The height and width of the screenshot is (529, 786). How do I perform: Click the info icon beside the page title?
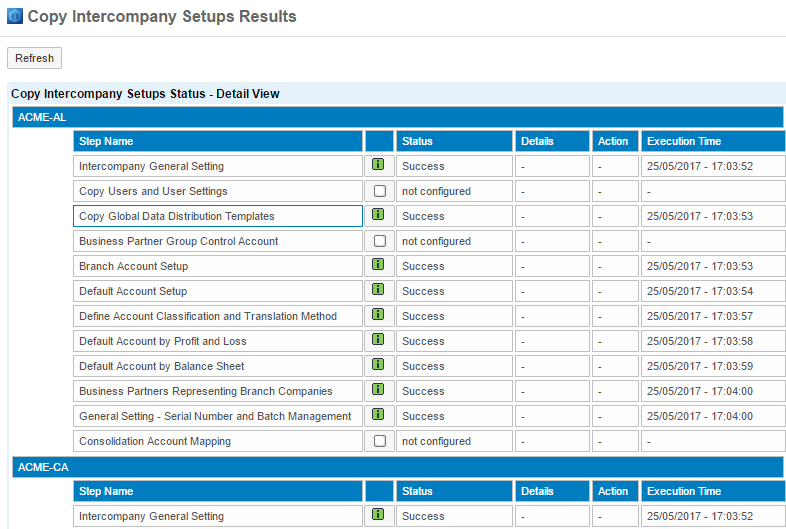15,17
